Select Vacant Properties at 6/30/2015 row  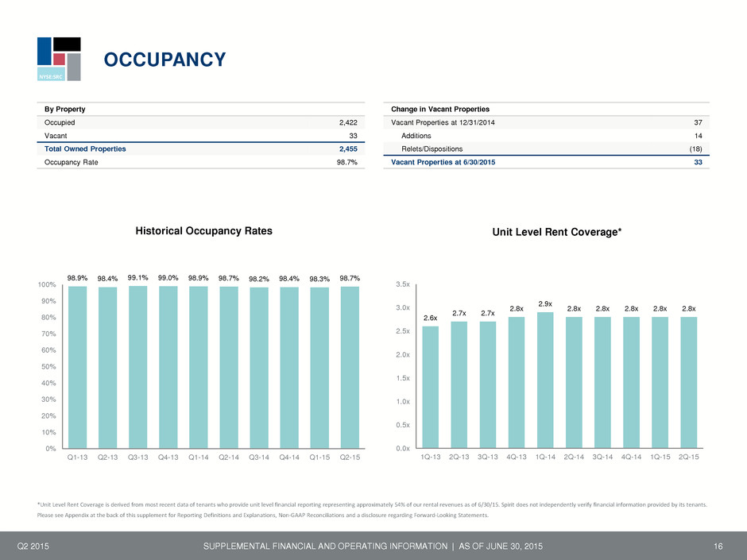(546, 162)
